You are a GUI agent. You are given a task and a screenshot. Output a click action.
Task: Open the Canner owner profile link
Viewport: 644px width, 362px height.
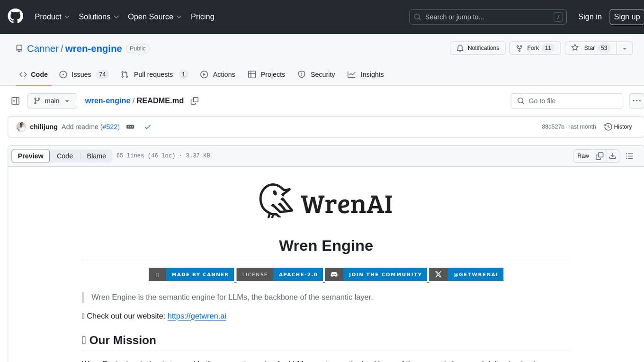(43, 48)
